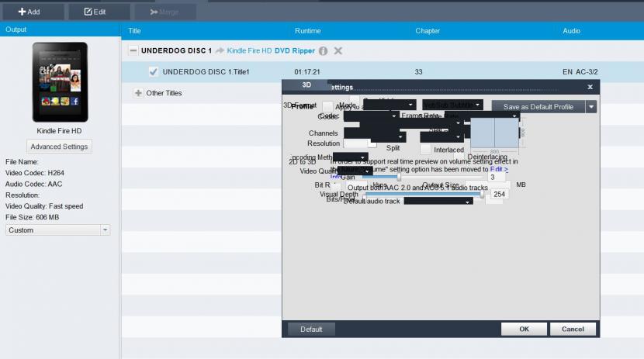Image resolution: width=644 pixels, height=359 pixels.
Task: Click the Kindle Fire HD profile link
Action: pos(249,51)
